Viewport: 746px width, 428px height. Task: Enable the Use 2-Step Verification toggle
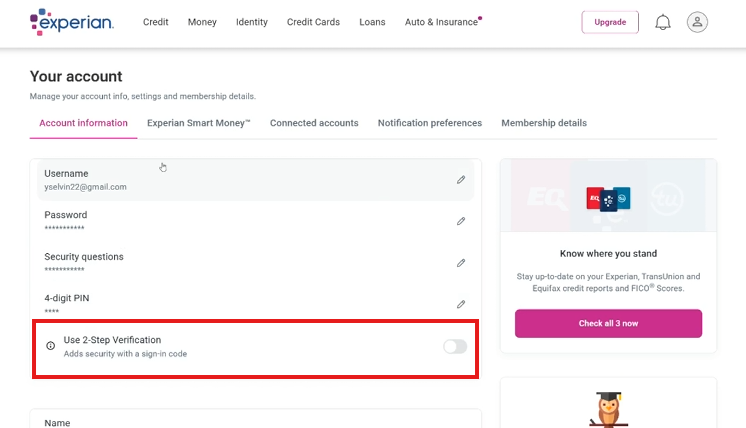455,347
